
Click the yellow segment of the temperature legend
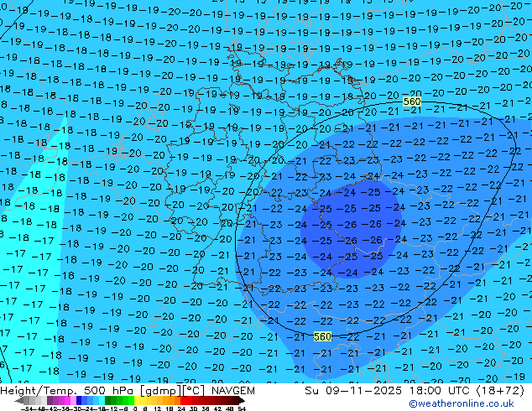(x=137, y=400)
